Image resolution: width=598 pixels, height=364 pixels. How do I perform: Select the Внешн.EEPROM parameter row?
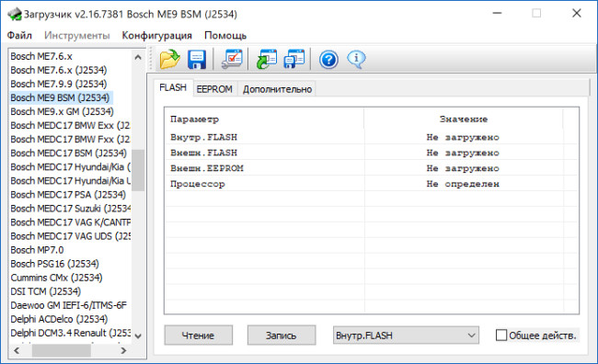[x=372, y=168]
